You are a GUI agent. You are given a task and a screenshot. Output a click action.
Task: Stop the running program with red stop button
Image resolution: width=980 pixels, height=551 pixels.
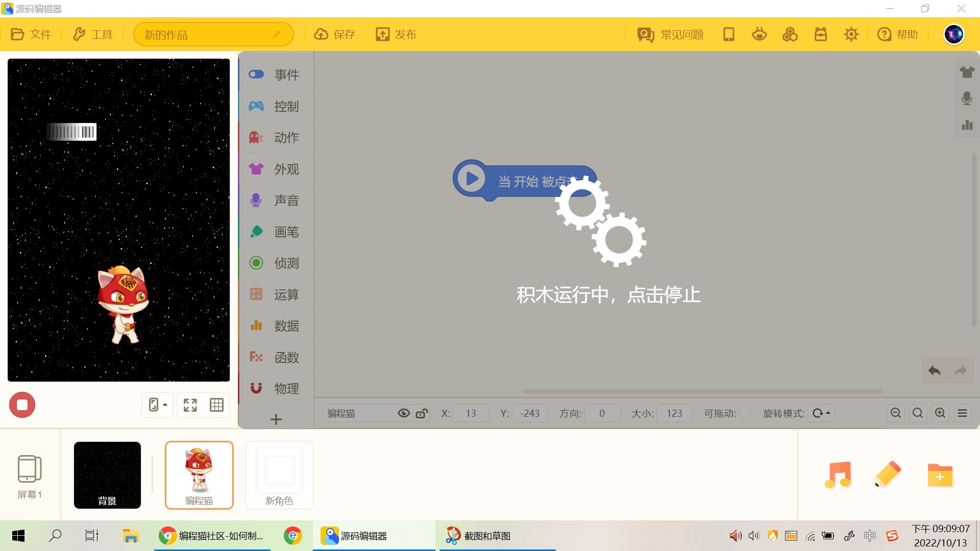point(22,405)
